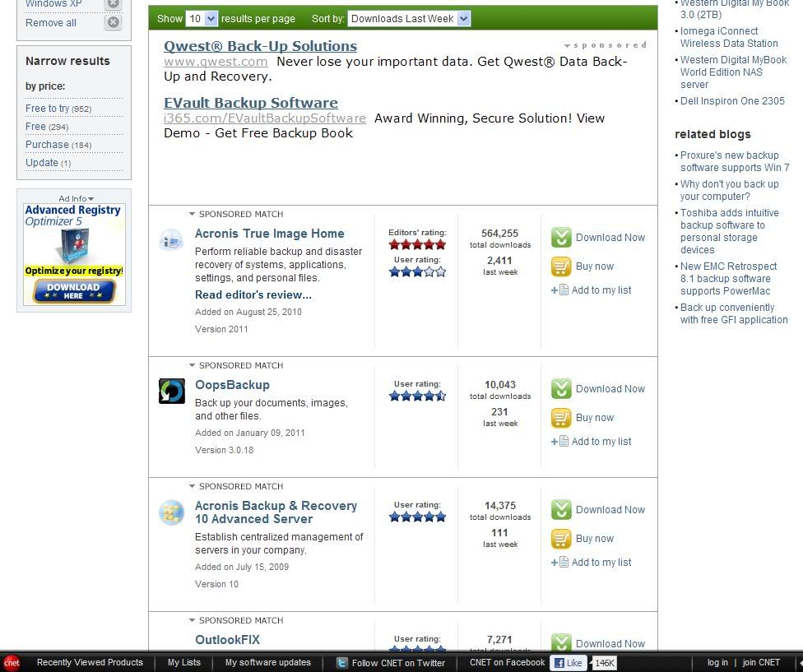Click the green Download Now icon for Acronis Backup & Recovery
803x672 pixels.
561,510
